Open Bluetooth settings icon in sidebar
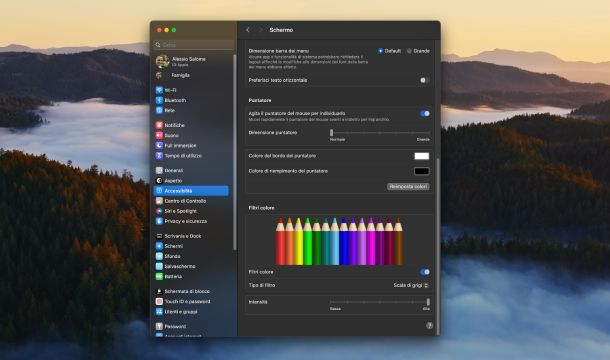The image size is (610, 360). coord(159,100)
